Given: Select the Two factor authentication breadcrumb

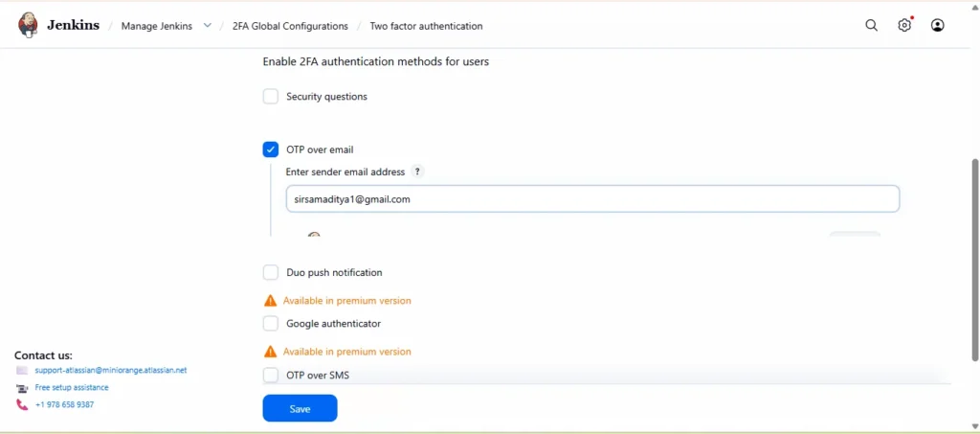Looking at the screenshot, I should [426, 27].
